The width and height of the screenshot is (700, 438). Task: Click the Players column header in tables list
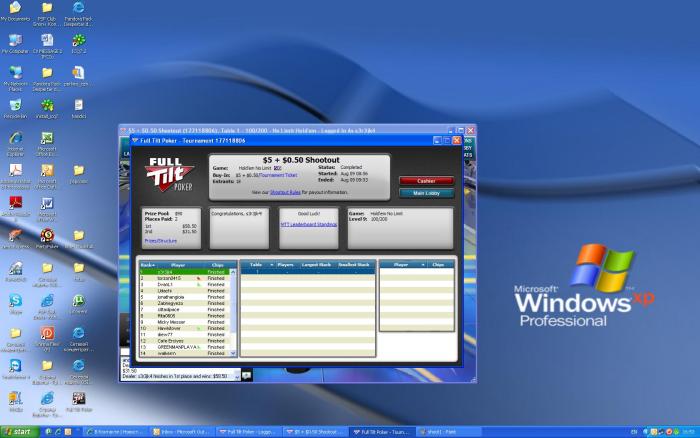click(x=286, y=265)
